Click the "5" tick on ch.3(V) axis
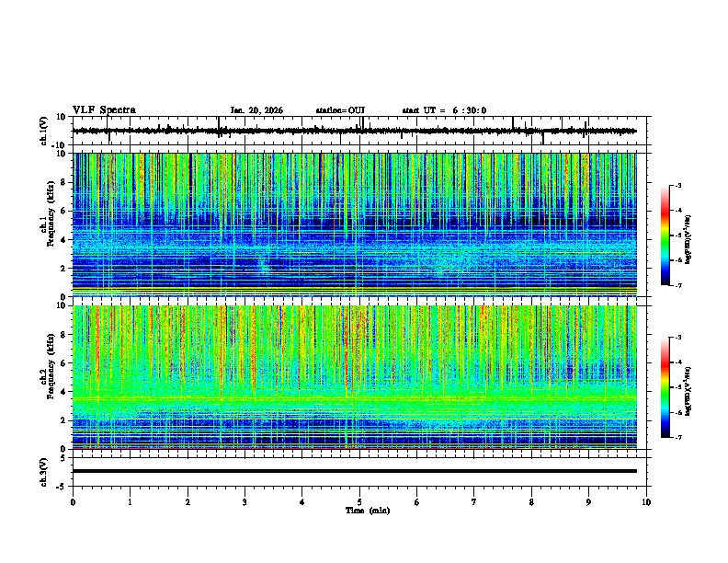The image size is (728, 563). pyautogui.click(x=64, y=457)
